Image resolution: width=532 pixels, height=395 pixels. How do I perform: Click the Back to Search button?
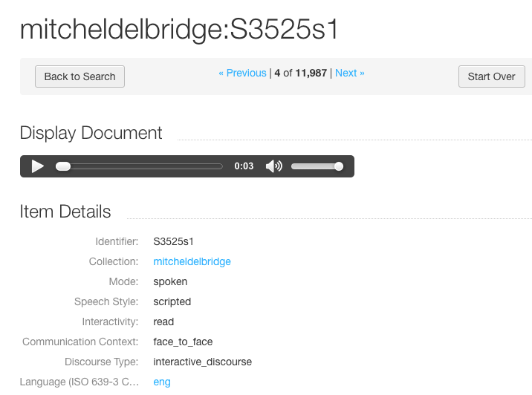(80, 76)
